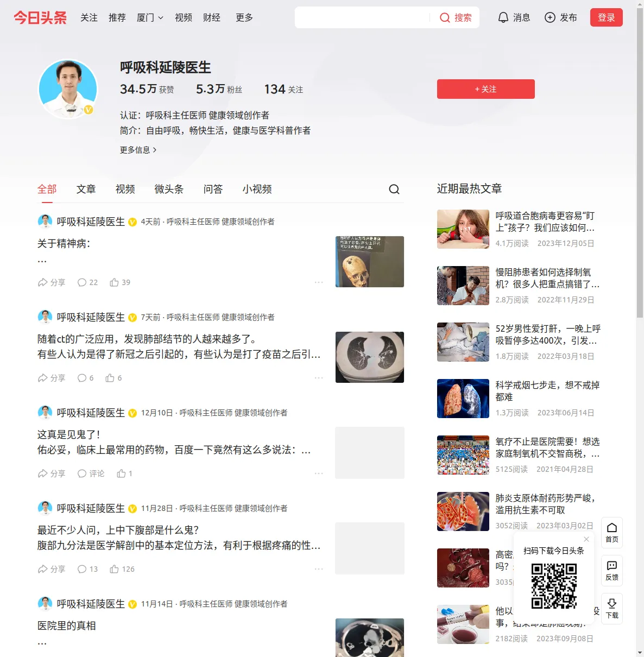Screen dimensions: 644x657
Task: Open comments on the ct post (6)
Action: pyautogui.click(x=85, y=378)
